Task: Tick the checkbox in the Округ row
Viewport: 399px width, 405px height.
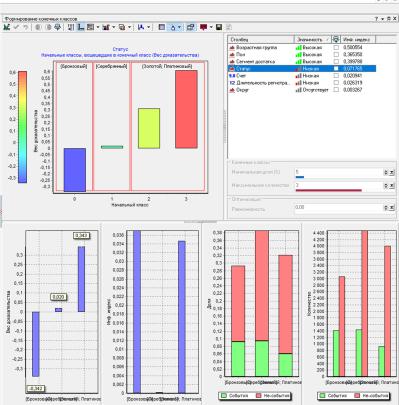Action: click(336, 90)
